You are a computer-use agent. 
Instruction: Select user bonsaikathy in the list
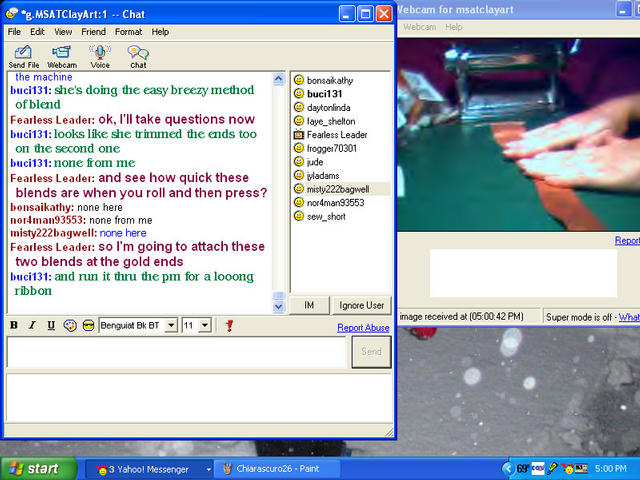(330, 80)
